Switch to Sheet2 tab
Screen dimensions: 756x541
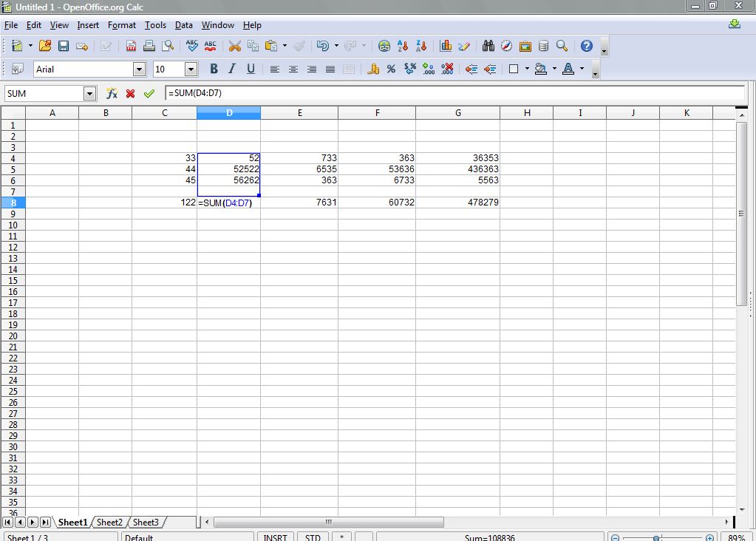pyautogui.click(x=109, y=523)
